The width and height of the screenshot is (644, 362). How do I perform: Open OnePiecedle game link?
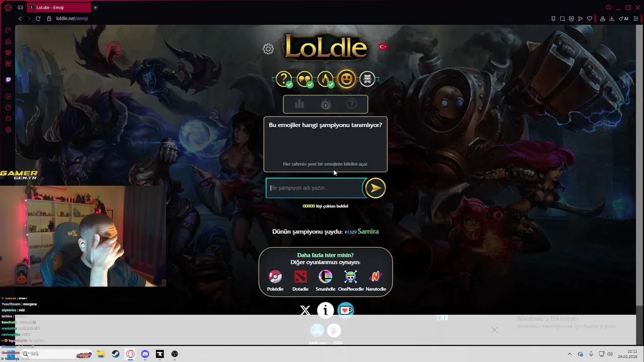coord(351,281)
